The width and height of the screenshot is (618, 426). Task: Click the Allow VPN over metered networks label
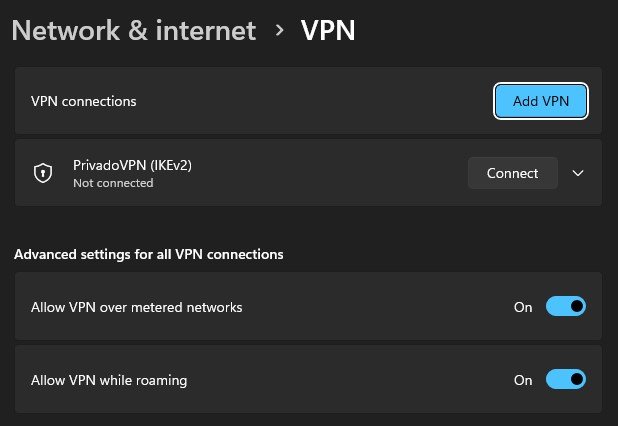tap(136, 307)
